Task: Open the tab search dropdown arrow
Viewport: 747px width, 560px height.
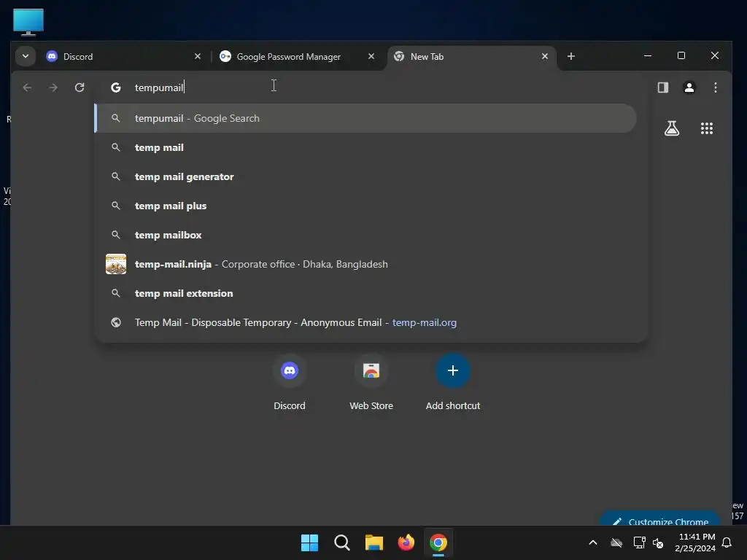Action: (x=26, y=56)
